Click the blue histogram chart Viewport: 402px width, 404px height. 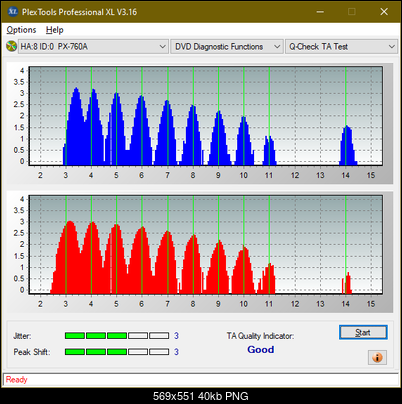coord(206,116)
